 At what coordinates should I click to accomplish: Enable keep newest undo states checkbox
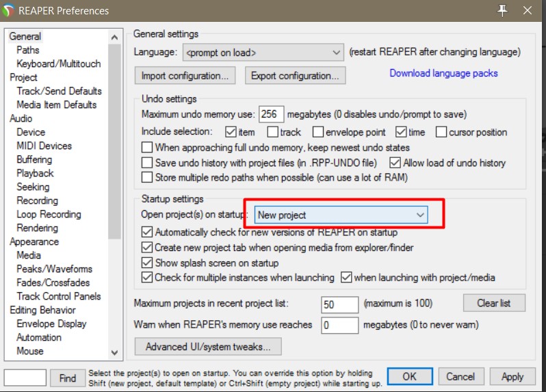coord(147,147)
